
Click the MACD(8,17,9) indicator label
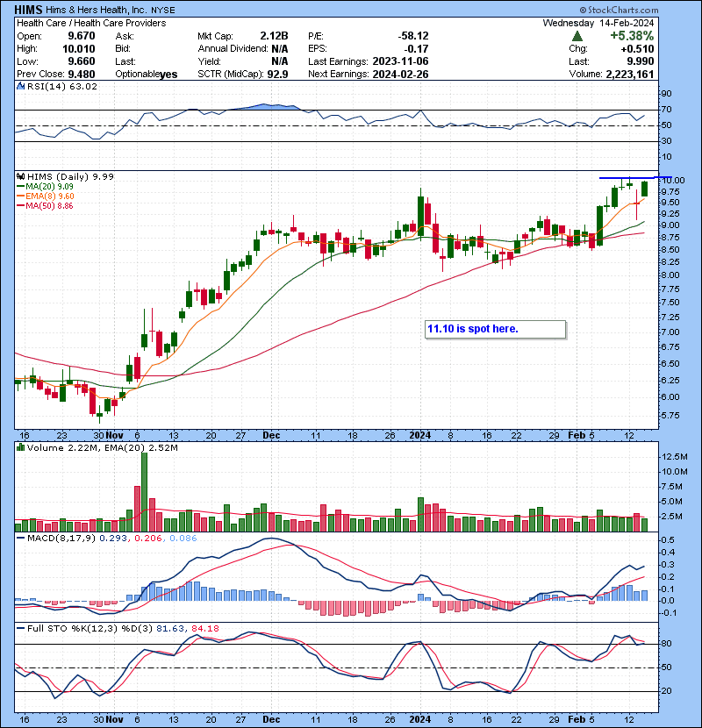click(61, 539)
